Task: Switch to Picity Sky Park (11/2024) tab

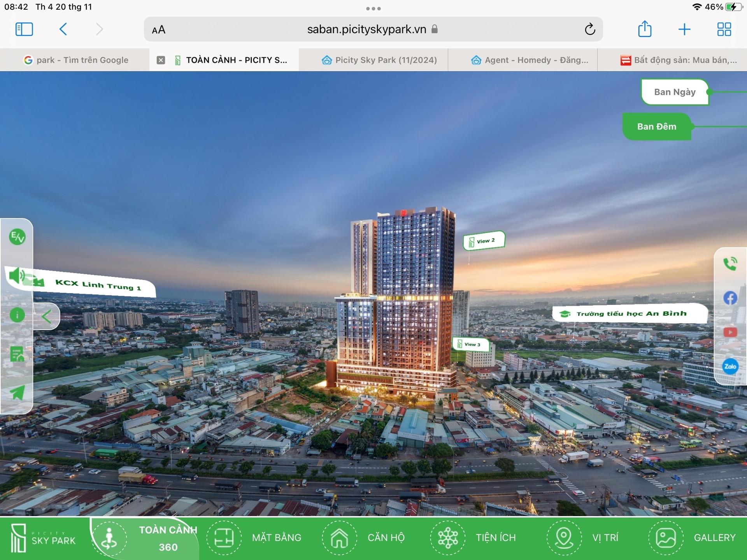Action: [379, 60]
